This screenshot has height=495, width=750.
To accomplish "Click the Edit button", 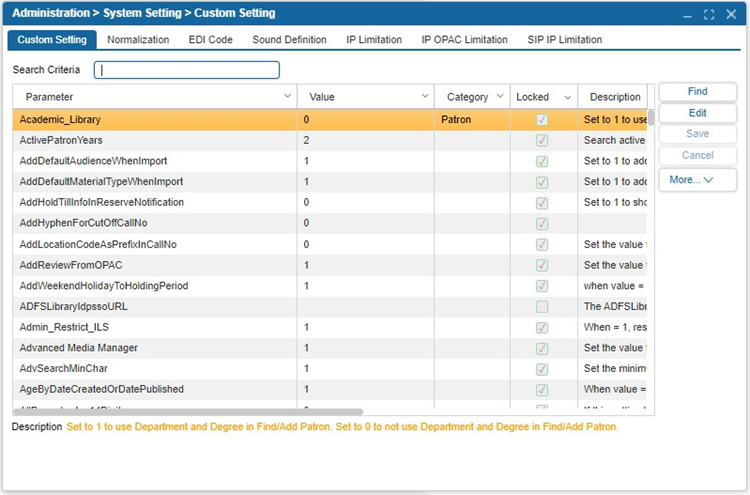I will 697,113.
